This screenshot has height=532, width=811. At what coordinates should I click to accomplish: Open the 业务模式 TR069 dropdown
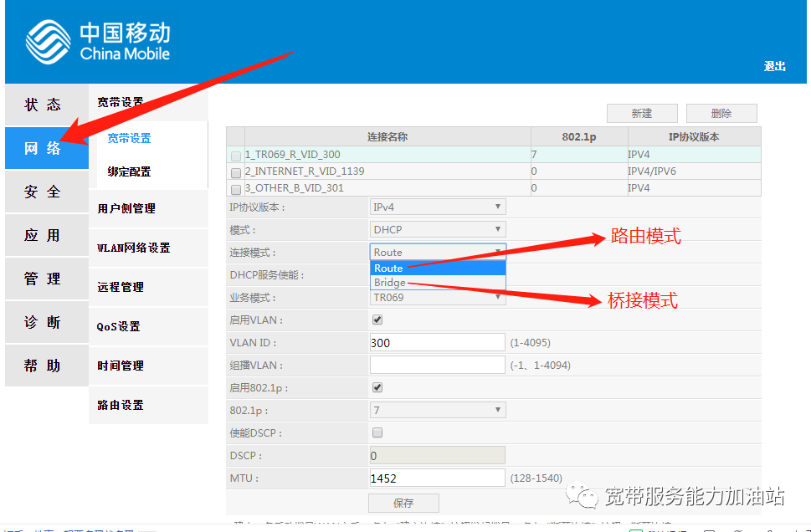click(x=438, y=297)
